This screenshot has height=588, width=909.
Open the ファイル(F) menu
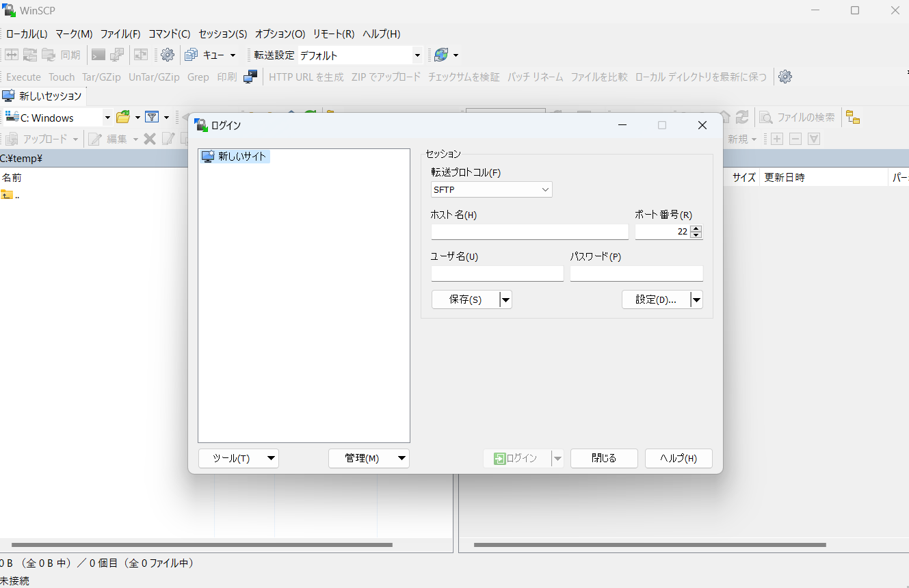pyautogui.click(x=120, y=34)
